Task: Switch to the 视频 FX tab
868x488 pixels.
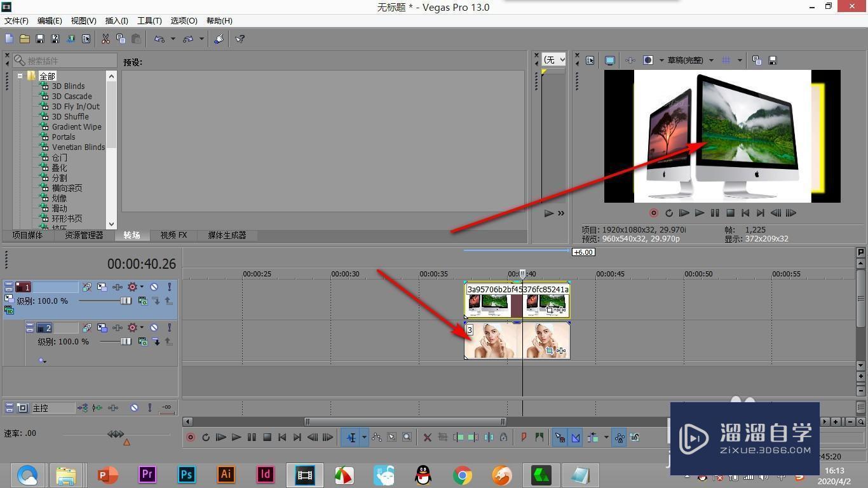Action: 173,235
